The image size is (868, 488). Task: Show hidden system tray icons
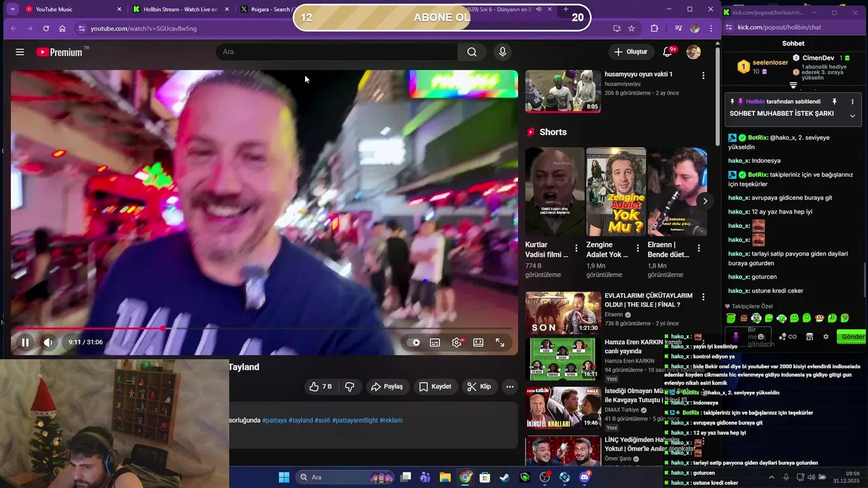[771, 477]
